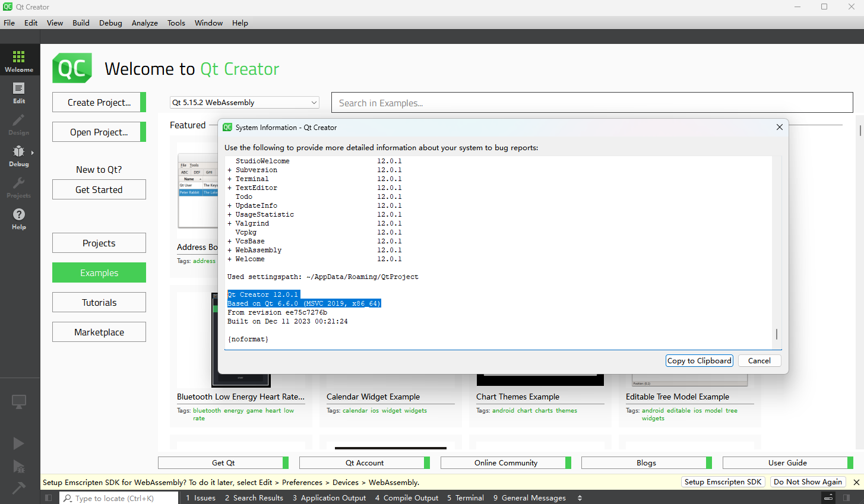Open Design mode in sidebar
Viewport: 864px width, 504px height.
(x=19, y=125)
